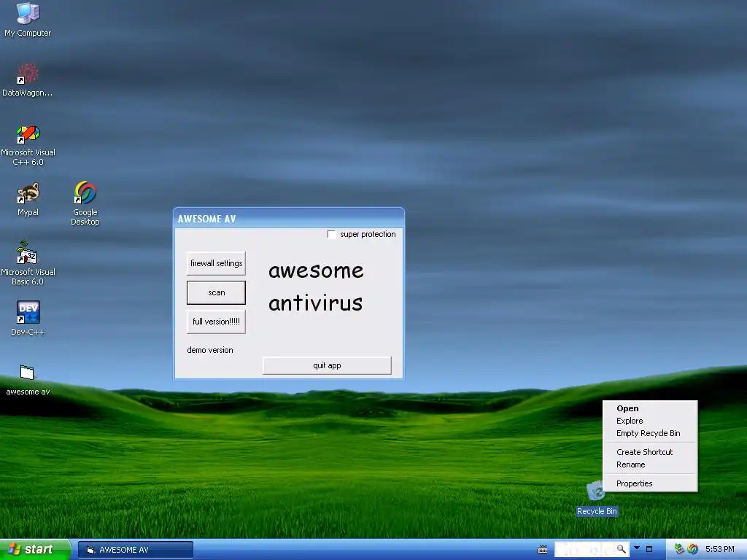Viewport: 747px width, 560px height.
Task: Select Empty Recycle Bin menu entry
Action: click(650, 433)
